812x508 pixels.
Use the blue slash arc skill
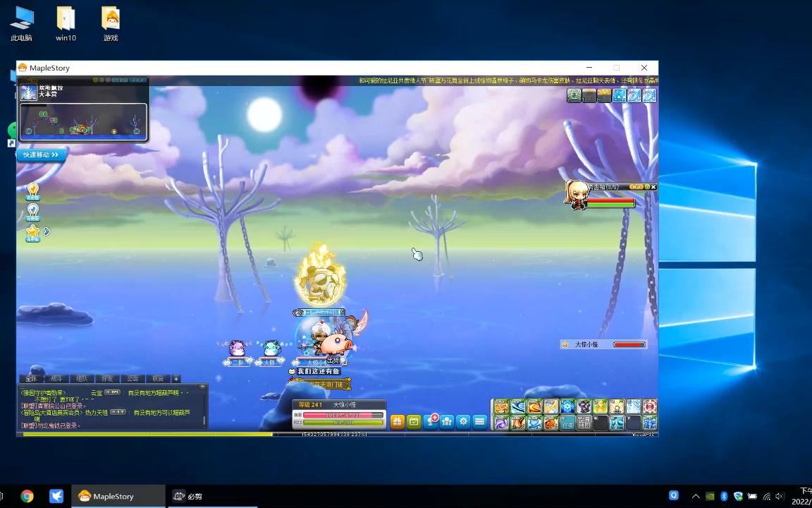518,406
